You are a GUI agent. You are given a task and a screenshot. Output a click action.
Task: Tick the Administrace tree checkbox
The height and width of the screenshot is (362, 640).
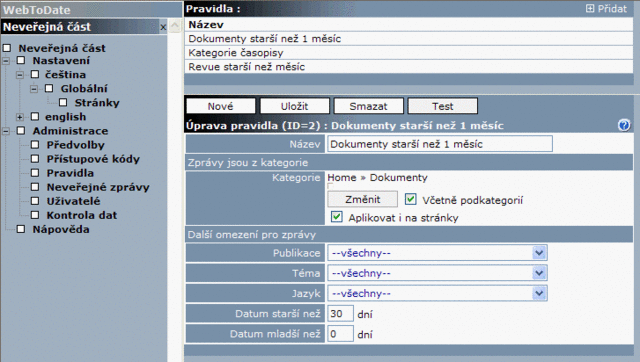coord(21,131)
